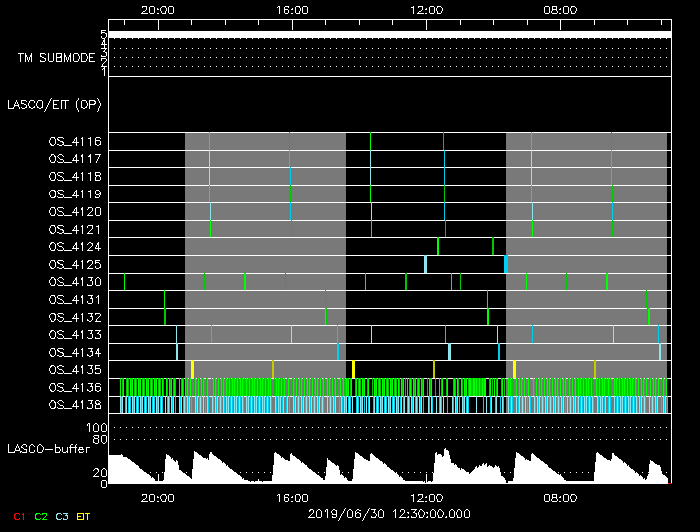The height and width of the screenshot is (532, 700).
Task: Click the LASCO-buffer 80 scale value
Action: [x=100, y=440]
